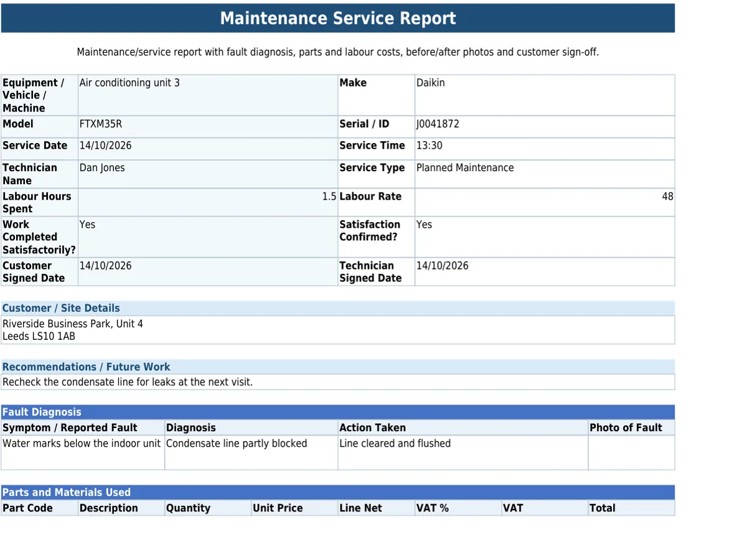The image size is (747, 560).
Task: Click the report description subtitle text
Action: pyautogui.click(x=338, y=52)
